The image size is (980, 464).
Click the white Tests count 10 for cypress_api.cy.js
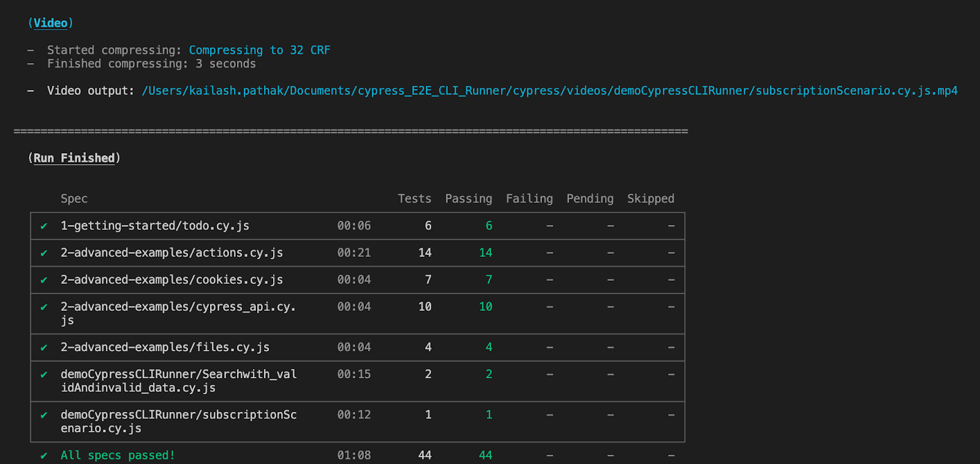point(425,306)
